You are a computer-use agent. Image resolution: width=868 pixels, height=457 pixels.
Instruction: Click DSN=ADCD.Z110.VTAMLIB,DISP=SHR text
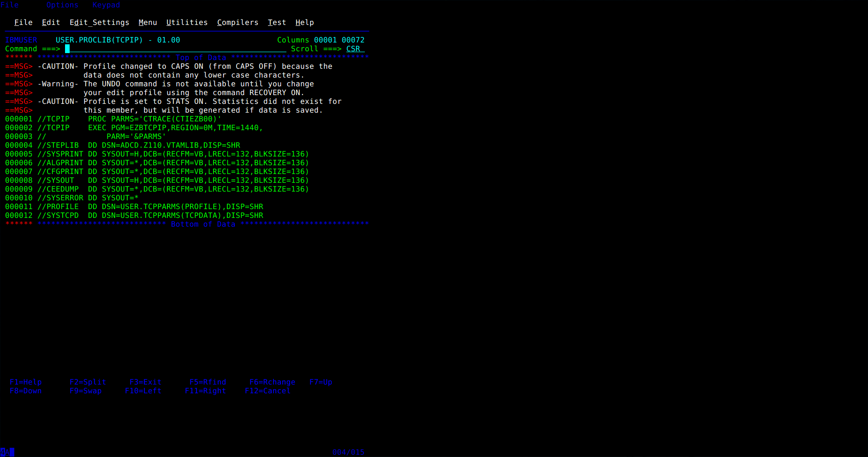171,145
